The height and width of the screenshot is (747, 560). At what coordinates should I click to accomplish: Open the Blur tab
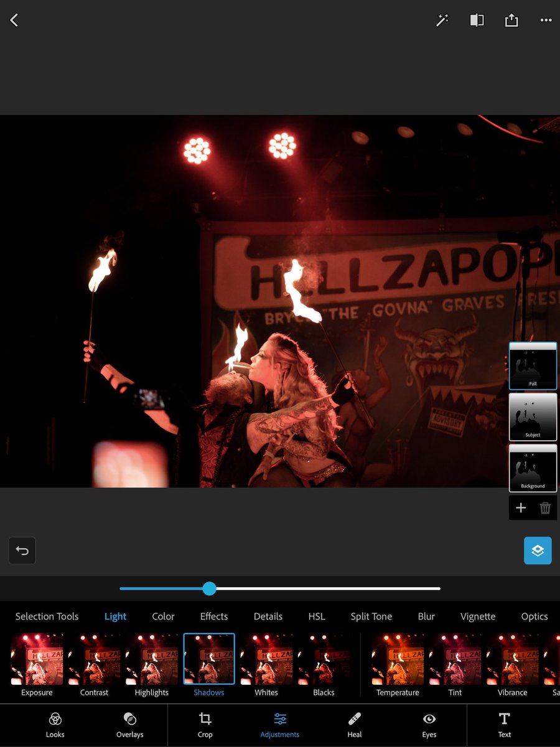point(426,616)
